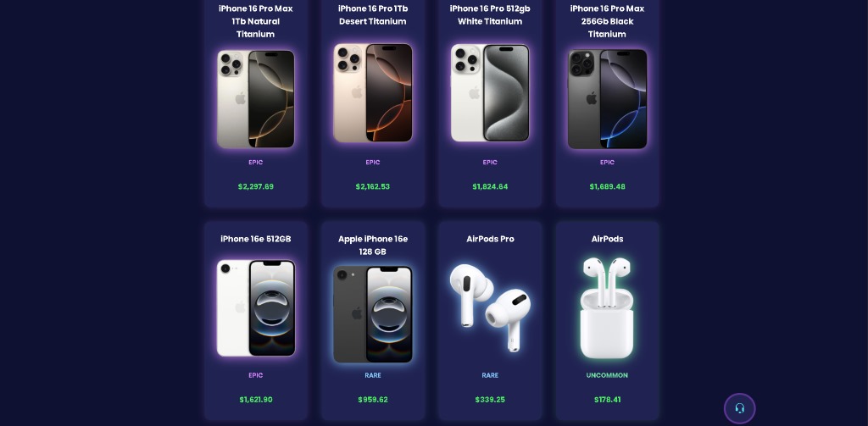Click the RARE label under iPhone 16e 128 GB
The image size is (868, 426).
[373, 375]
